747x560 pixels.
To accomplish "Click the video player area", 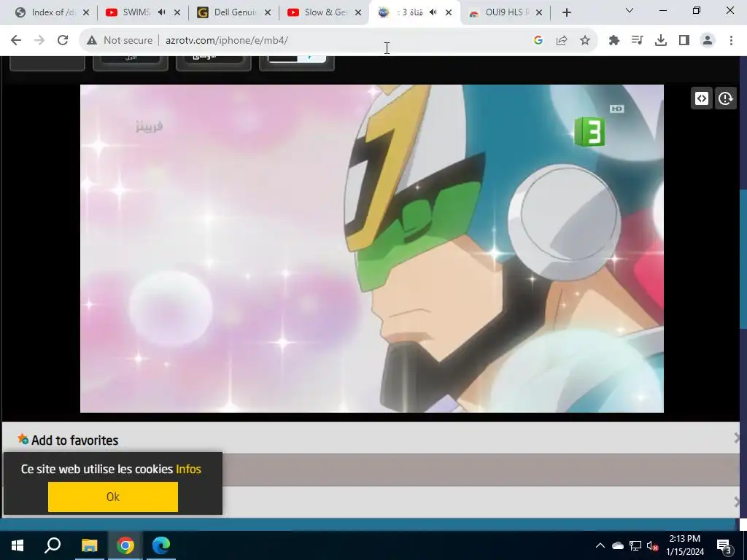I will click(x=371, y=248).
